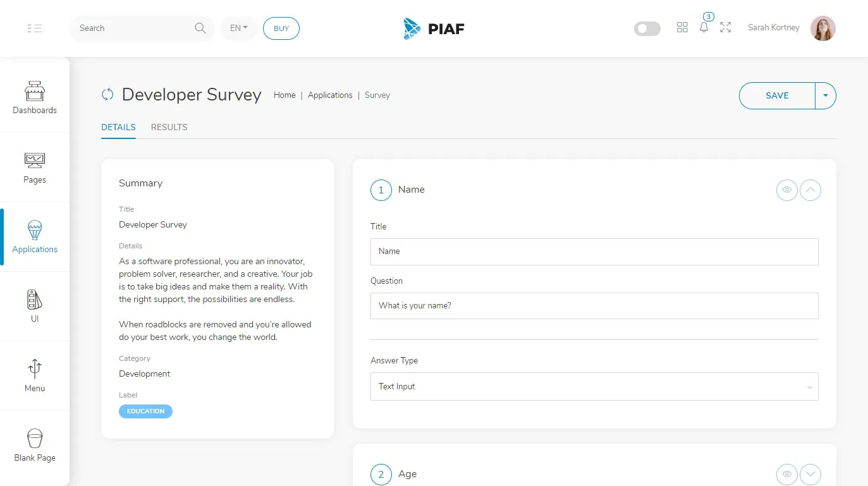Click the SAVE button
This screenshot has height=486, width=868.
click(777, 95)
